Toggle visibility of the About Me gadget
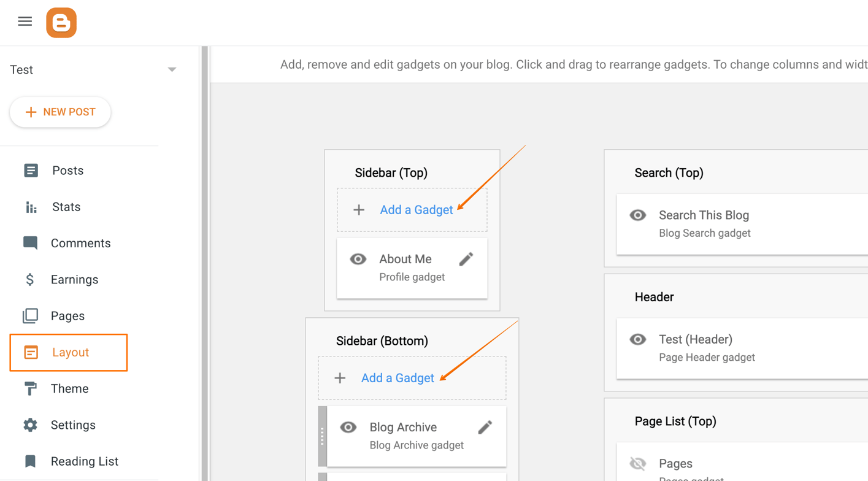 click(358, 258)
